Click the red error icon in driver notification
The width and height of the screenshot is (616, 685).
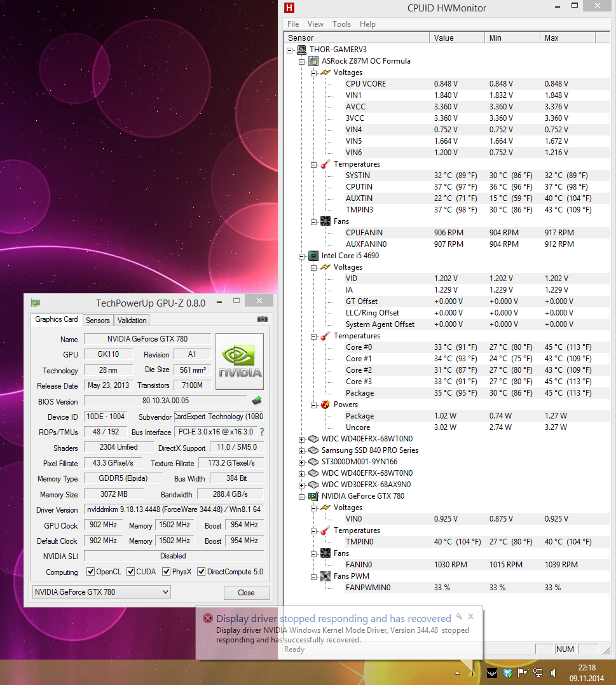[x=208, y=618]
